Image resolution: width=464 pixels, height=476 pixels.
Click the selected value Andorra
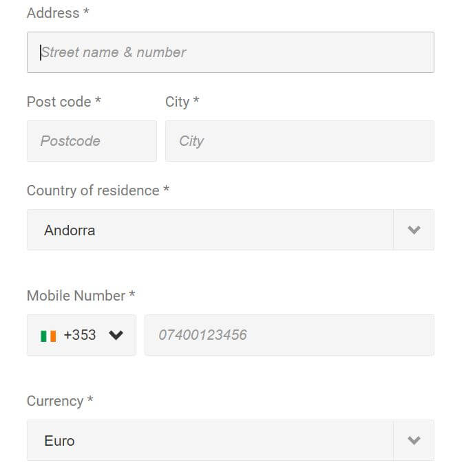70,230
